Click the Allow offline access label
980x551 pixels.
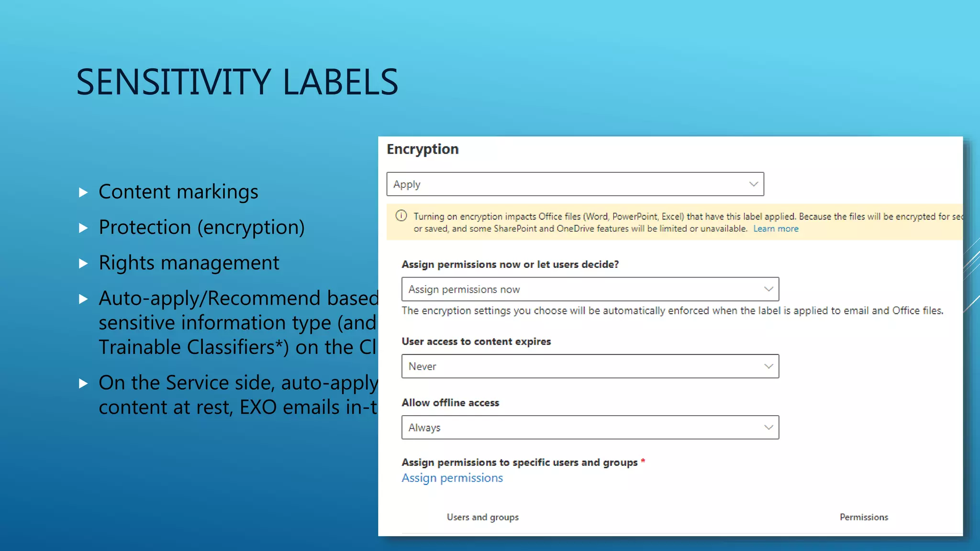coord(450,403)
